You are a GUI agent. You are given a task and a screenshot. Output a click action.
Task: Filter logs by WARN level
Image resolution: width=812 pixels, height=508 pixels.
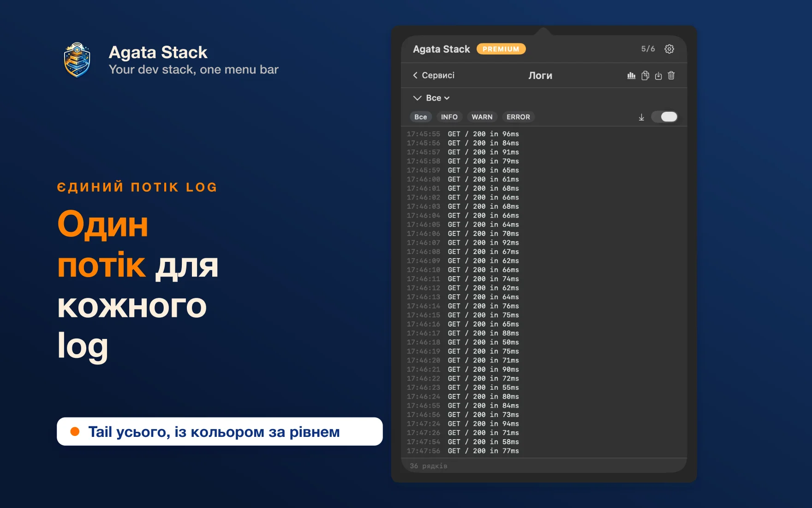(x=482, y=117)
